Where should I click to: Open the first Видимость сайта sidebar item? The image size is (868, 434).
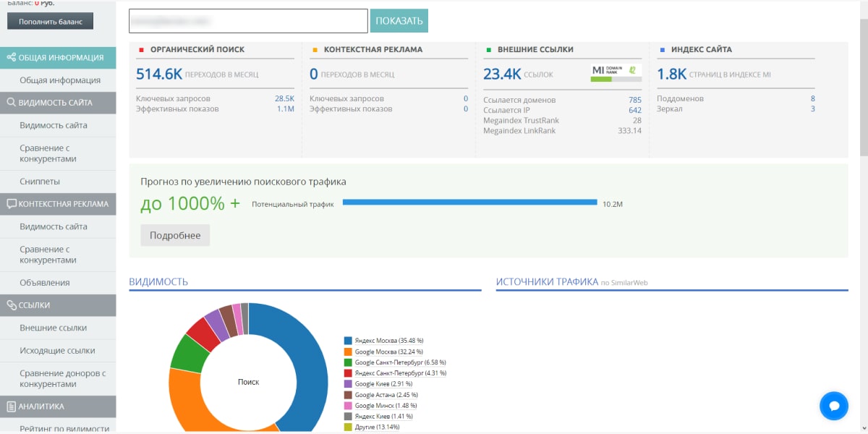coord(54,125)
